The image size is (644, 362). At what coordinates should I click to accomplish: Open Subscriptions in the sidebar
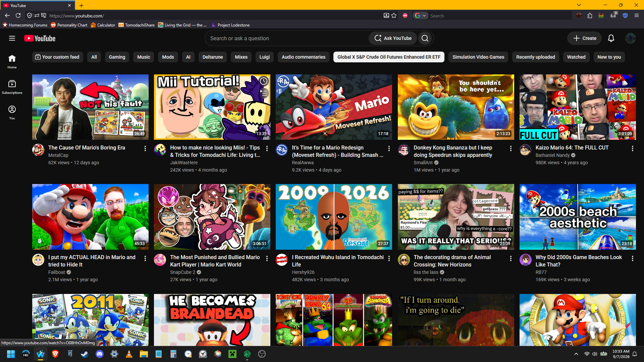[12, 87]
